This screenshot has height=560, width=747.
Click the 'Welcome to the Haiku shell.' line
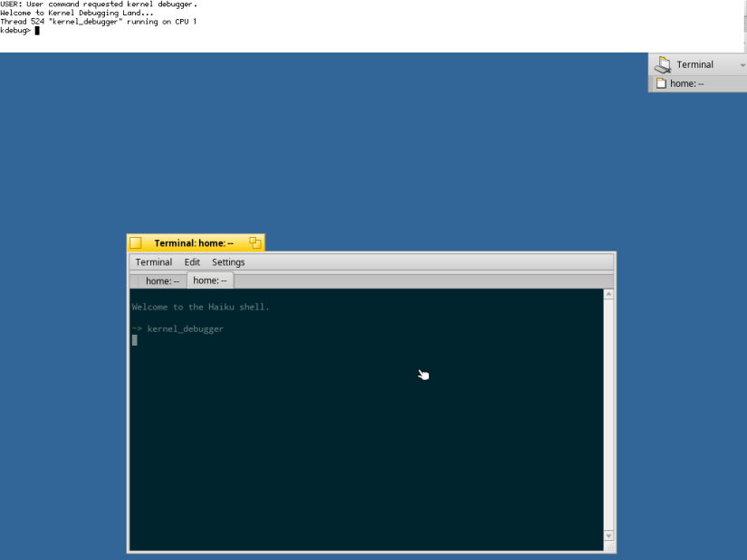point(201,308)
